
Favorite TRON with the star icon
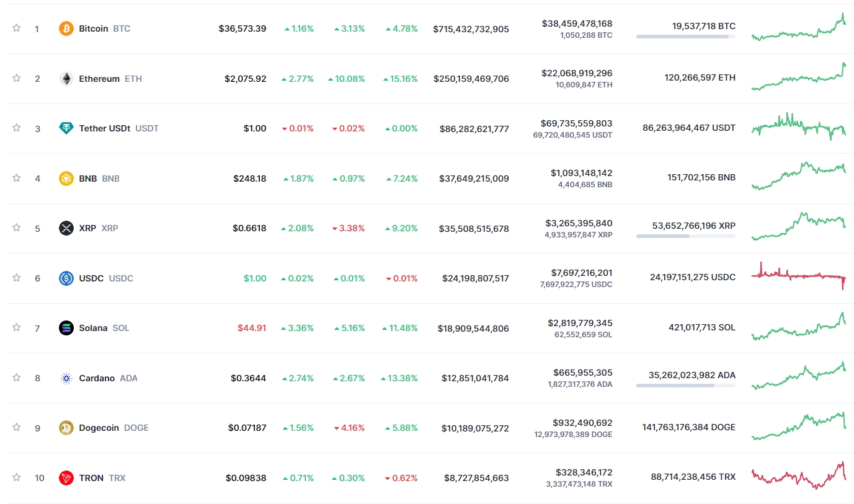17,477
